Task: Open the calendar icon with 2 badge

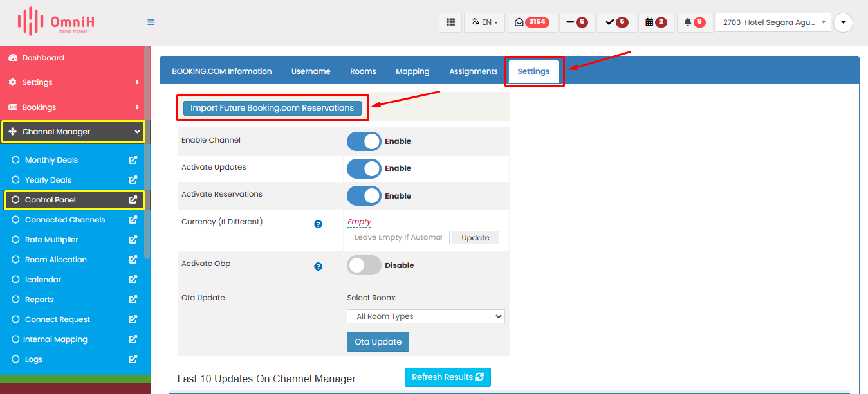Action: click(x=656, y=22)
